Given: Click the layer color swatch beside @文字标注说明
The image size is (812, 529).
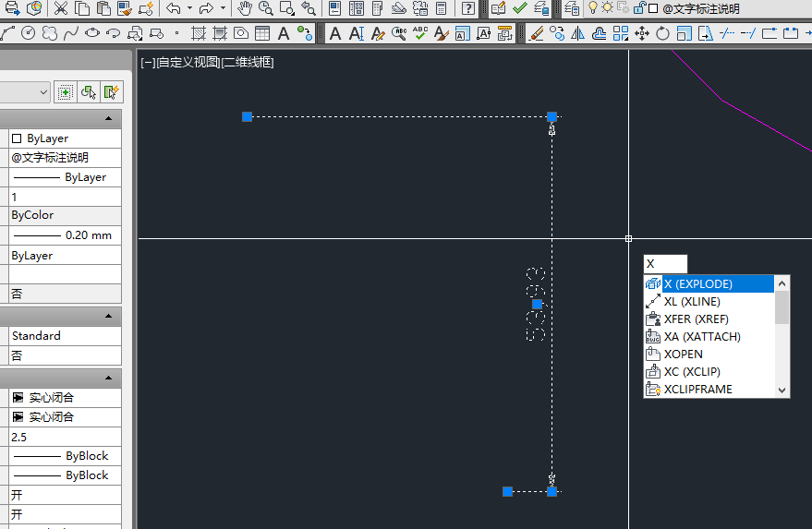Looking at the screenshot, I should (653, 9).
